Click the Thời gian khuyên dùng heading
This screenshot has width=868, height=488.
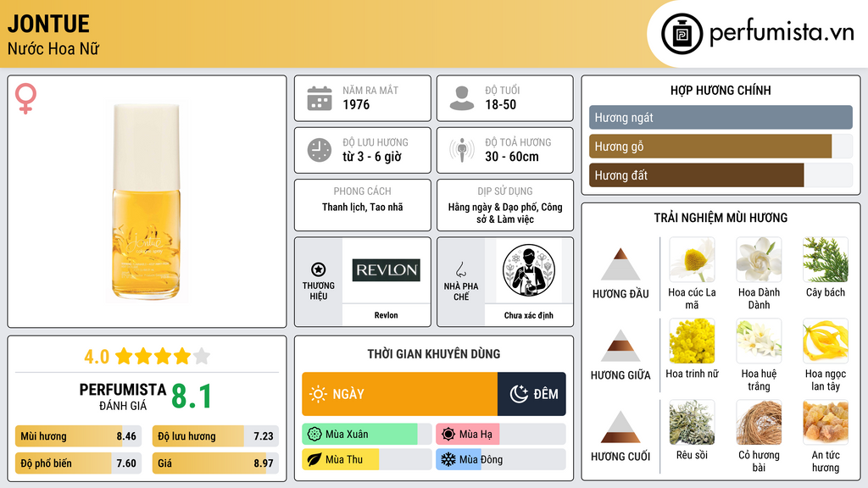click(x=433, y=354)
